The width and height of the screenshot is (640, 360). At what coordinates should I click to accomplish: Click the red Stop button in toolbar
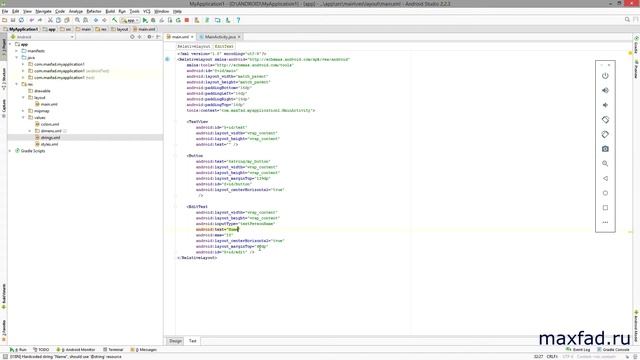point(187,20)
